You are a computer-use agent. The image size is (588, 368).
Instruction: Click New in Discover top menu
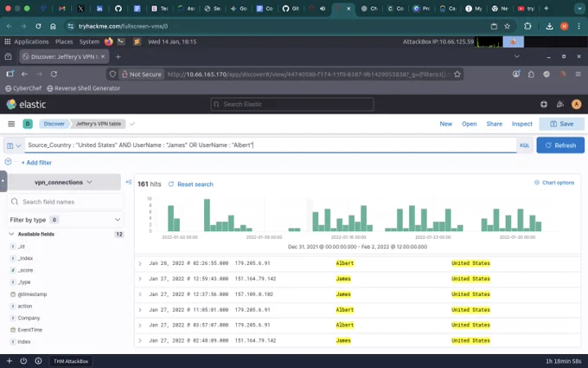(446, 124)
